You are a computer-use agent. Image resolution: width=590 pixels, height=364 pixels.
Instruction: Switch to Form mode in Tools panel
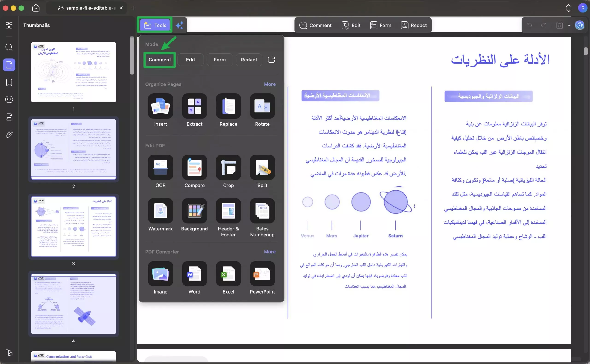pos(220,60)
